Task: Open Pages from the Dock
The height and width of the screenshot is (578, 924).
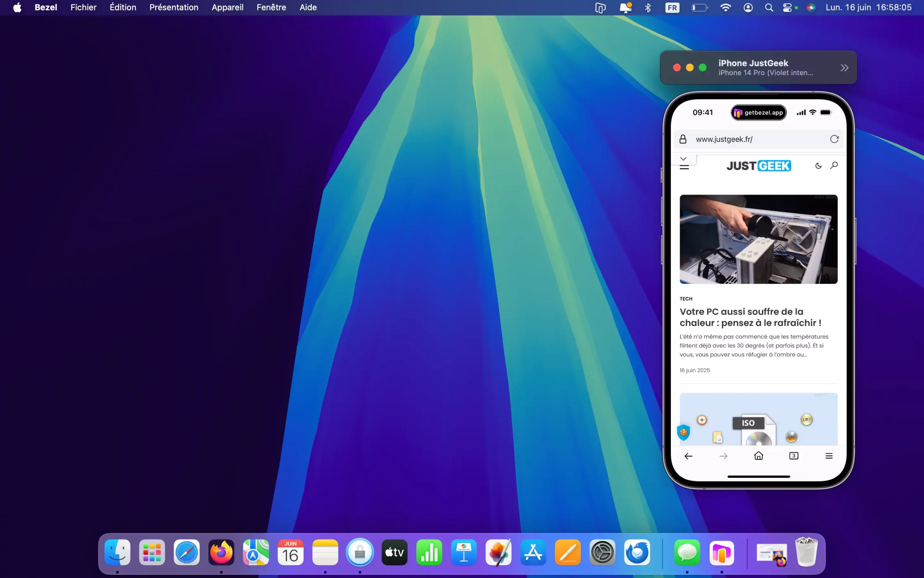Action: click(x=568, y=552)
